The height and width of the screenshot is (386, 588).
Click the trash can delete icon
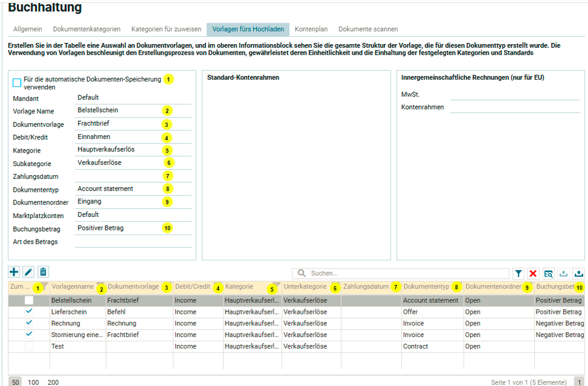click(43, 272)
